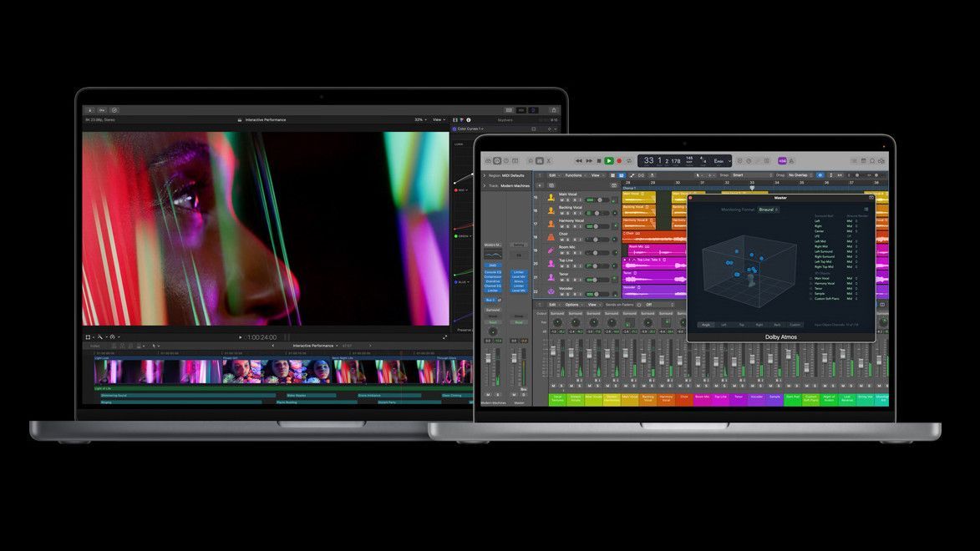The width and height of the screenshot is (980, 551).
Task: Select the Room Mic microphone icon
Action: (x=551, y=250)
